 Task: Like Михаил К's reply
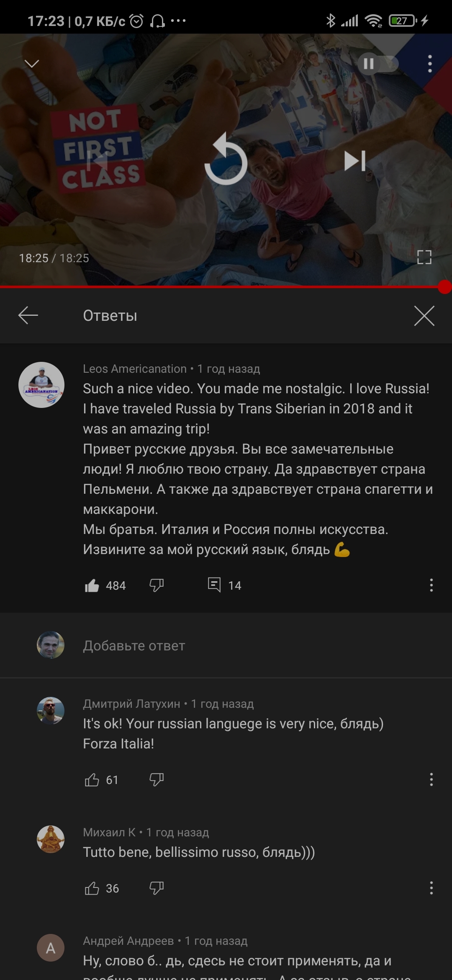pos(92,888)
